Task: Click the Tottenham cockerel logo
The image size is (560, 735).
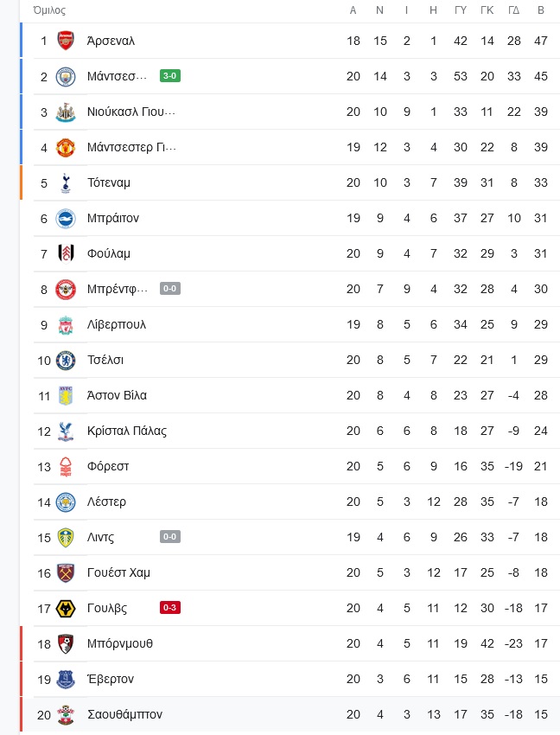Action: 66,182
